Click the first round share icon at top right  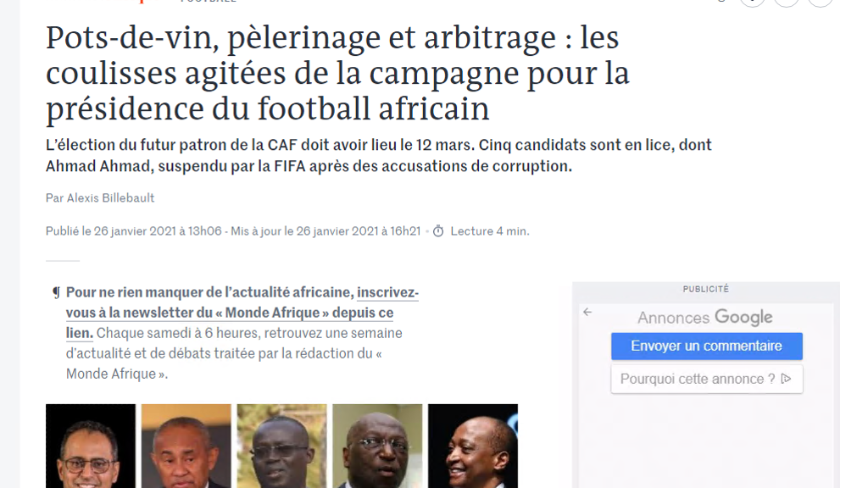753,2
